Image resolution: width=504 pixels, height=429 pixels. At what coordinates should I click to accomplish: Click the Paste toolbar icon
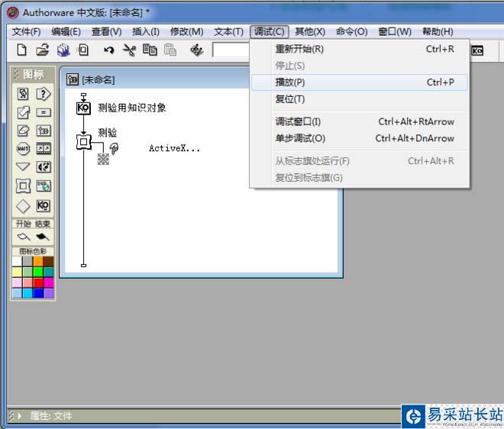[x=170, y=50]
